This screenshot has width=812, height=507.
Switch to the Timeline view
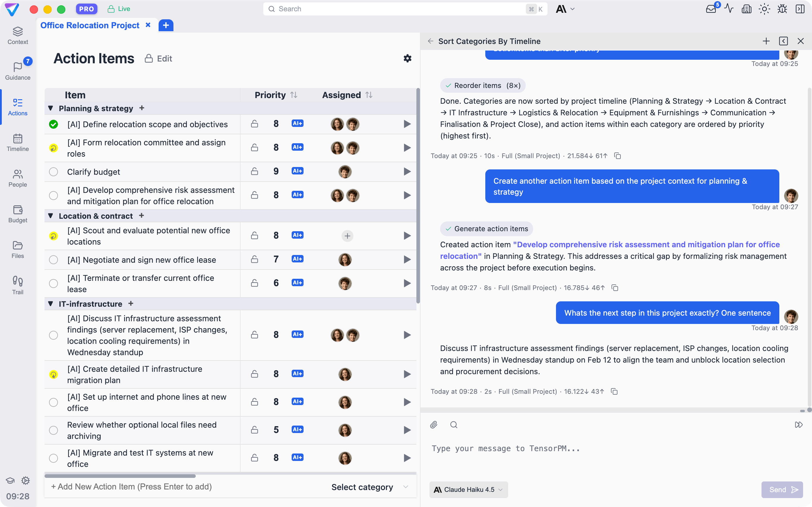coord(18,143)
